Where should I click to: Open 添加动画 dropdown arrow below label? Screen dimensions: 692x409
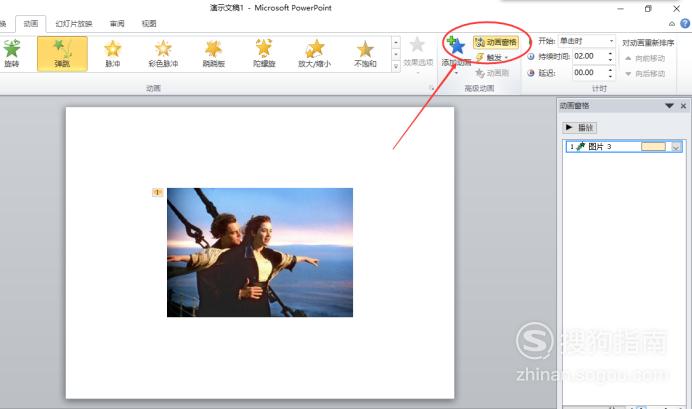(456, 72)
